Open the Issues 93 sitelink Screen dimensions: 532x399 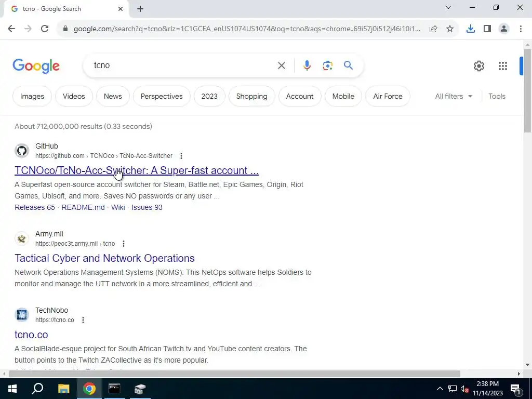147,207
